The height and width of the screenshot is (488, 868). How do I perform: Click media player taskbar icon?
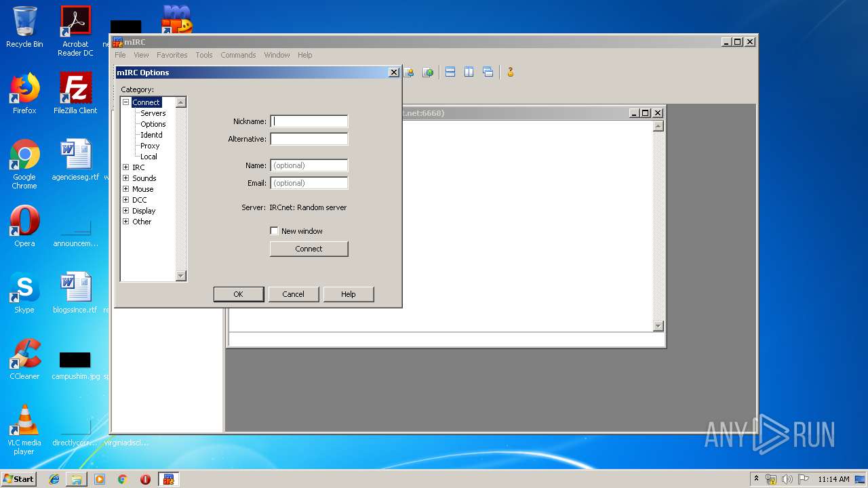pyautogui.click(x=100, y=479)
